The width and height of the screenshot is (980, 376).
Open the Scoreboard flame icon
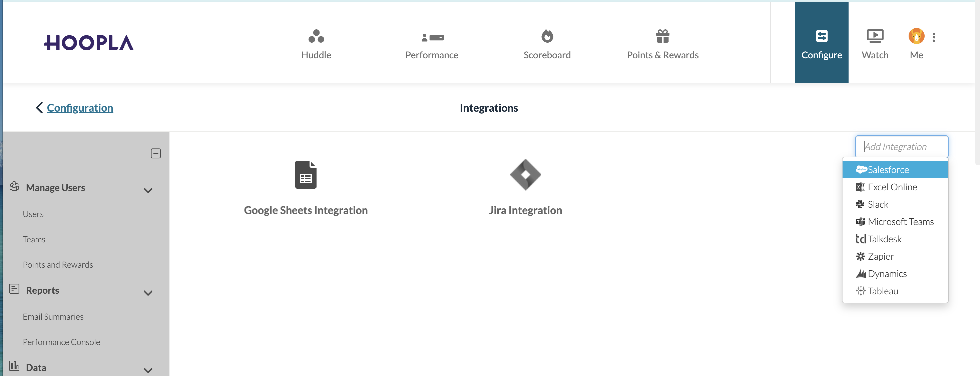[547, 36]
